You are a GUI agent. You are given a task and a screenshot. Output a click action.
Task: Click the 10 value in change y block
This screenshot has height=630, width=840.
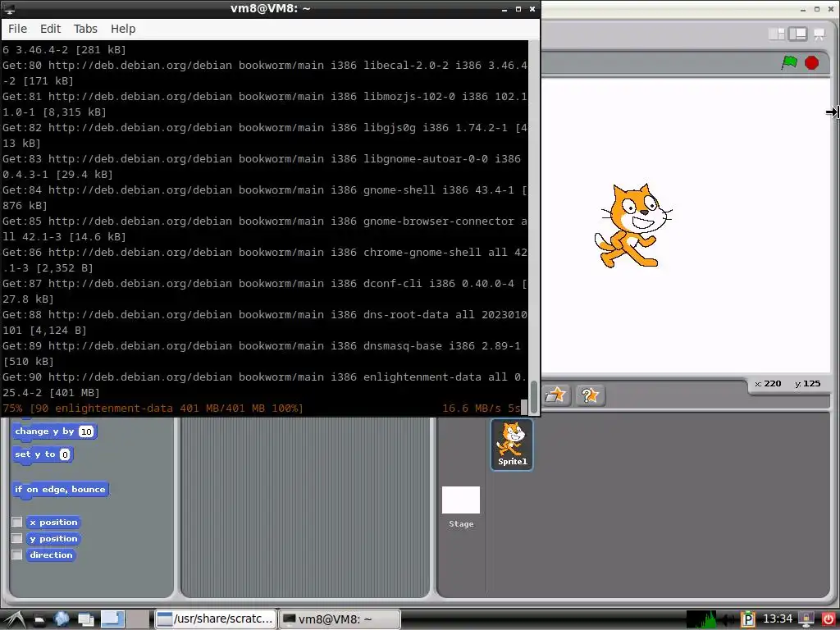coord(85,431)
